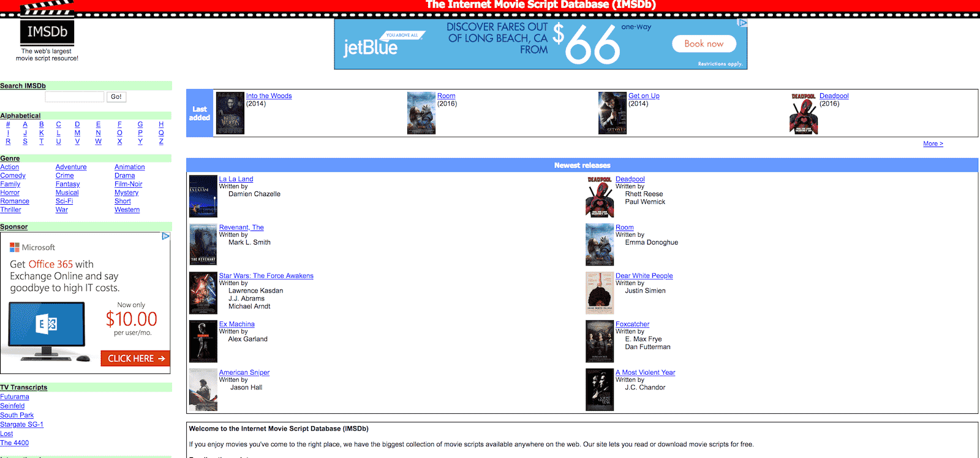This screenshot has height=458, width=980.
Task: Open the Revenant, The title link
Action: coord(241,227)
